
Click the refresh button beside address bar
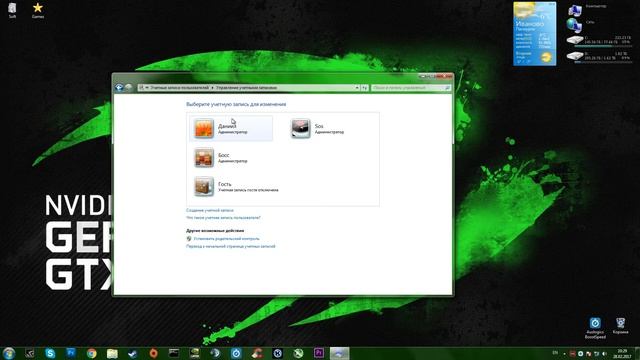point(364,88)
